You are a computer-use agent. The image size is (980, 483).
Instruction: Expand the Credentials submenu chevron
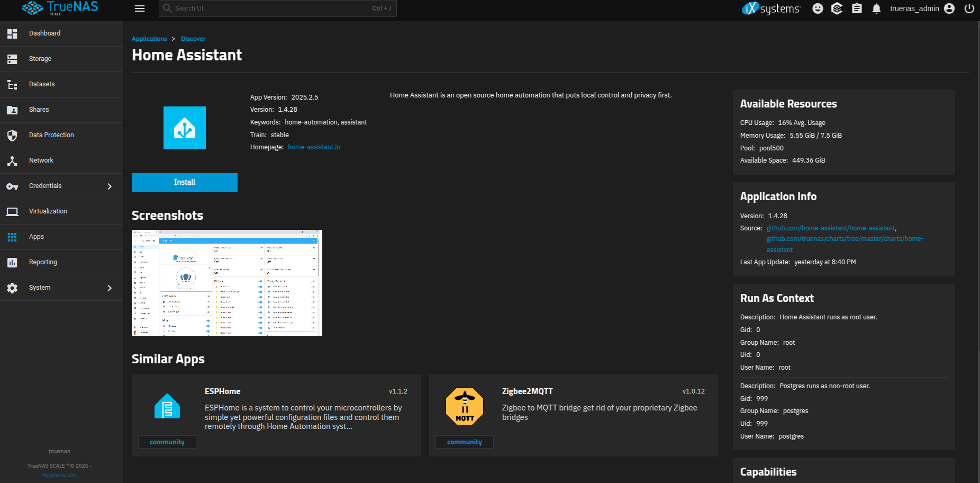pos(110,186)
